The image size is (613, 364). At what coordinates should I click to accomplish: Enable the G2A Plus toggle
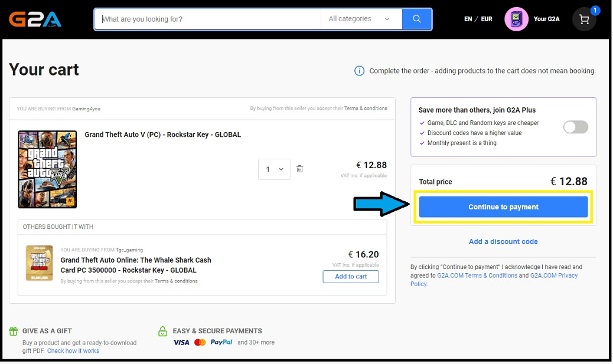pos(575,127)
